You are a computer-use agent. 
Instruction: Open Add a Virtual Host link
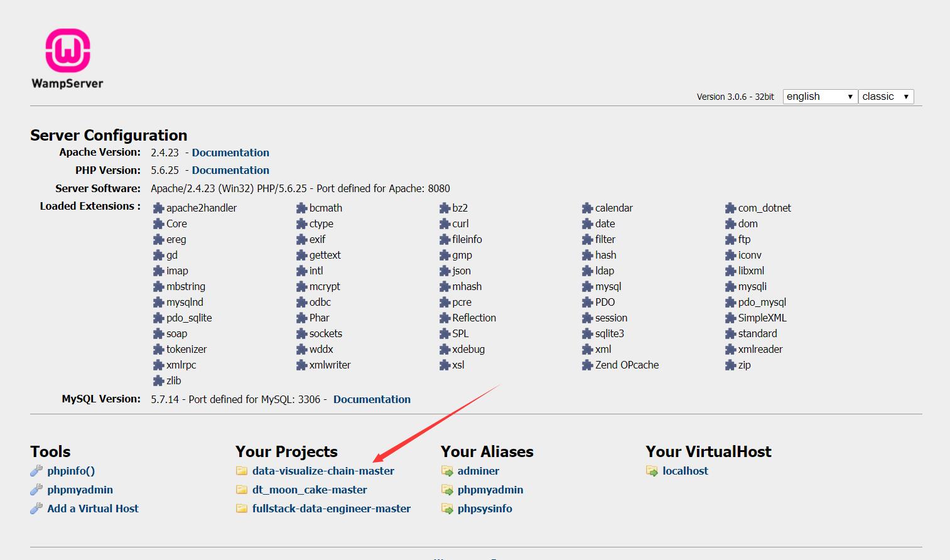pyautogui.click(x=93, y=509)
